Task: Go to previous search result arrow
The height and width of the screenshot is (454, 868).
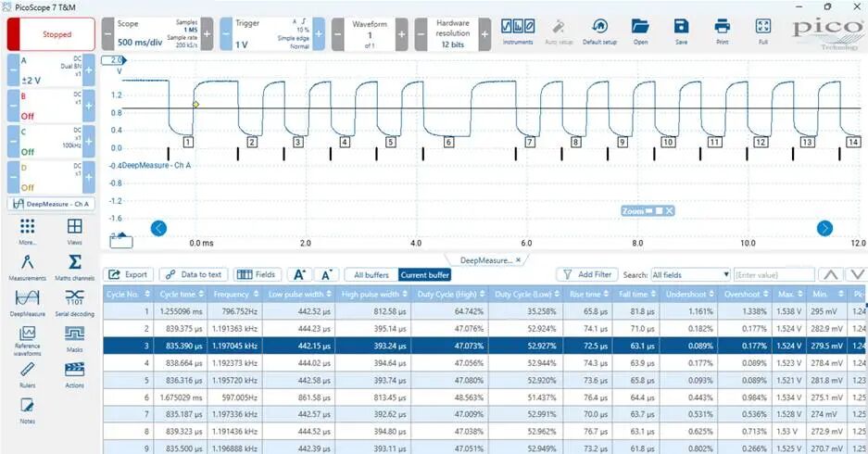Action: (x=831, y=274)
